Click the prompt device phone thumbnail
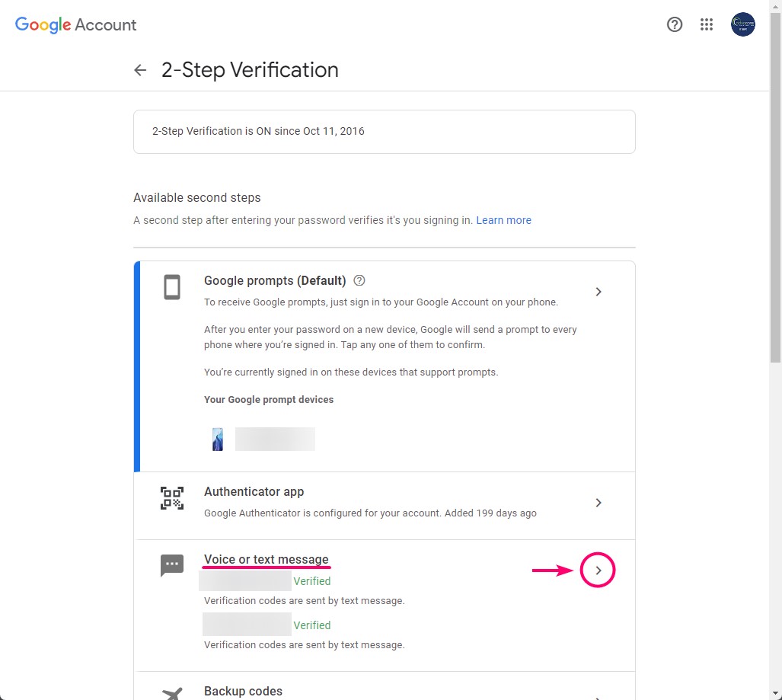782x700 pixels. pyautogui.click(x=218, y=439)
